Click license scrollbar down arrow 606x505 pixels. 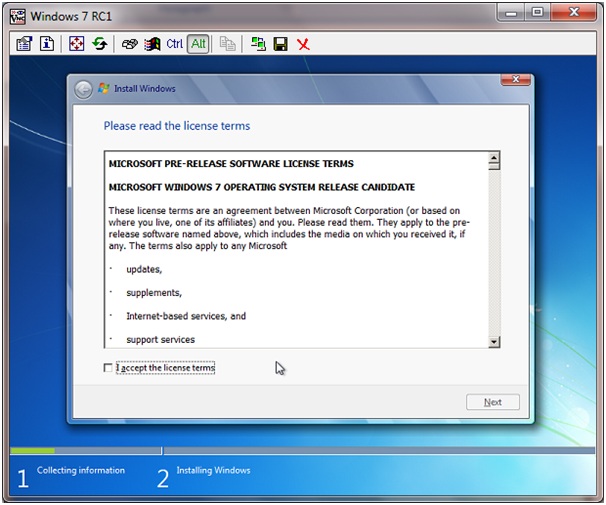[x=494, y=342]
